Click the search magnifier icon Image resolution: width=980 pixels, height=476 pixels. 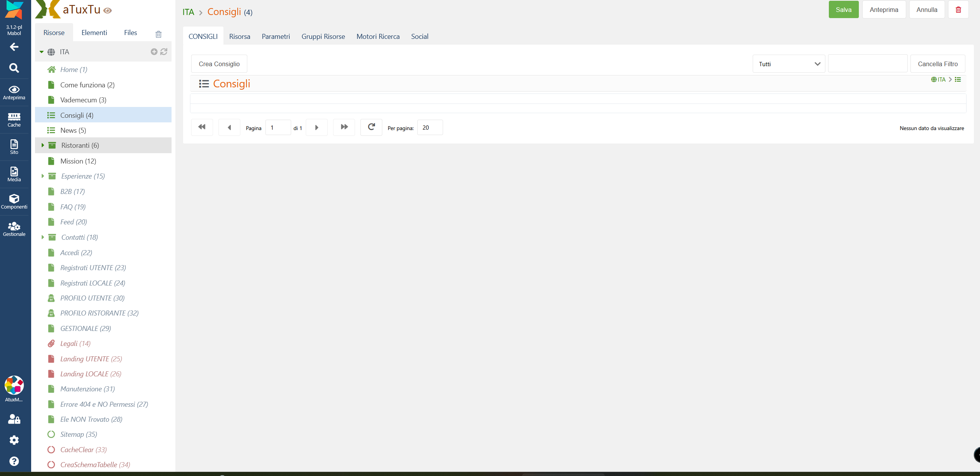pos(14,68)
